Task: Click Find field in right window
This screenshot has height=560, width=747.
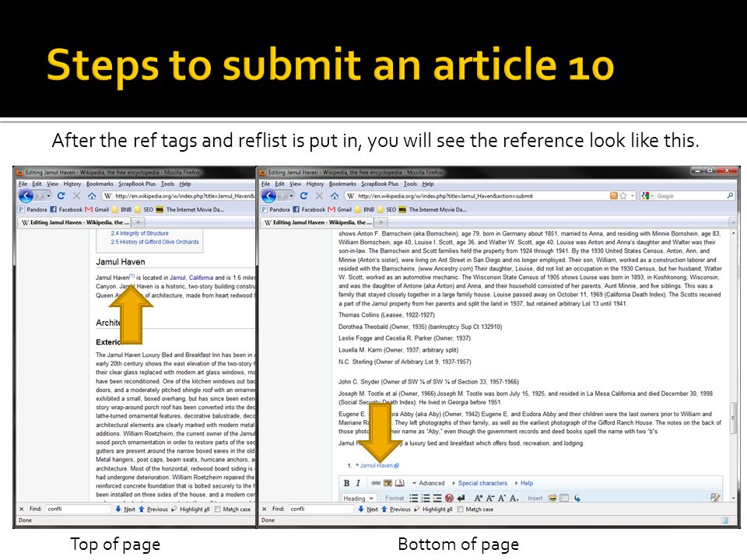Action: [321, 509]
